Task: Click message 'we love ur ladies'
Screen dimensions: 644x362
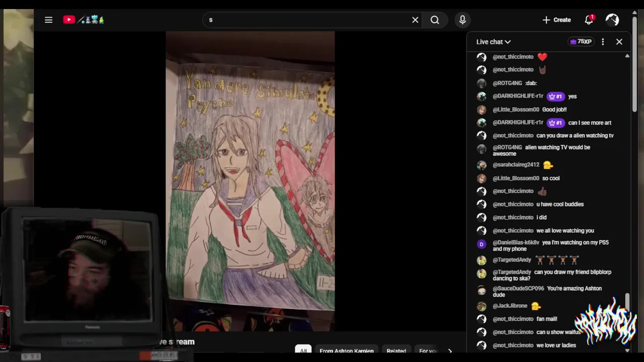Action: tap(556, 345)
